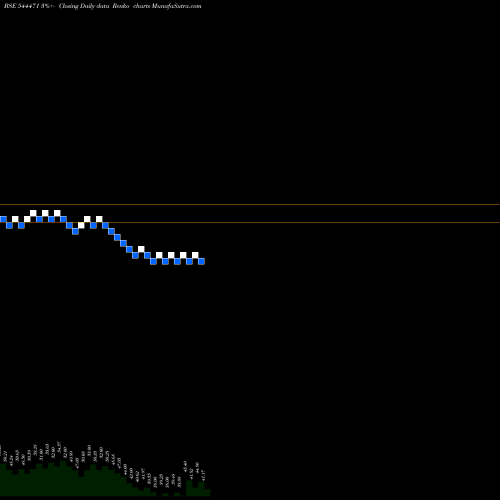
Task: Select the rightmost blue Renko brick
Action: (x=201, y=261)
